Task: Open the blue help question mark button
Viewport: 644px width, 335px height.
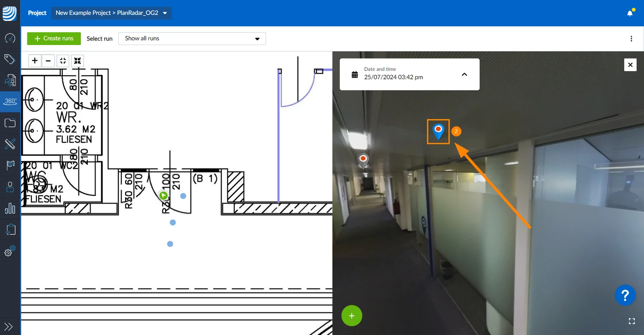Action: coord(625,296)
